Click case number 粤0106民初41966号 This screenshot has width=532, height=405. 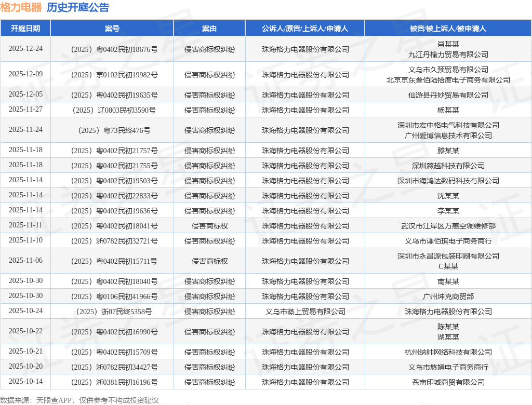point(114,297)
